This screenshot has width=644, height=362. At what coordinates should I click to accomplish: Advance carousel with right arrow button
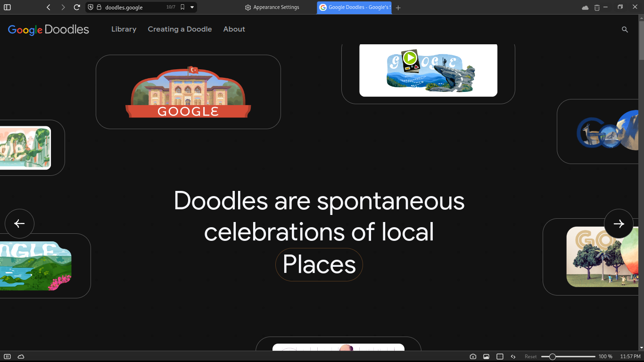(x=619, y=223)
